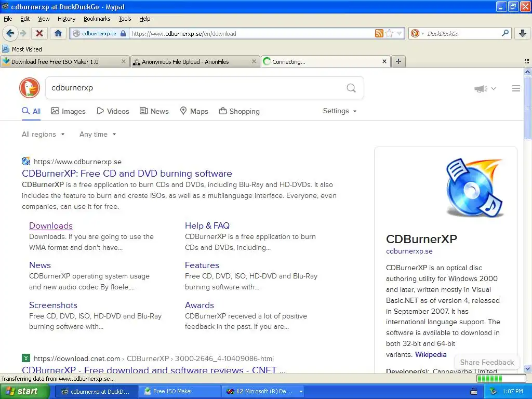
Task: Click the Most Visited bookmarks icon
Action: (x=6, y=49)
